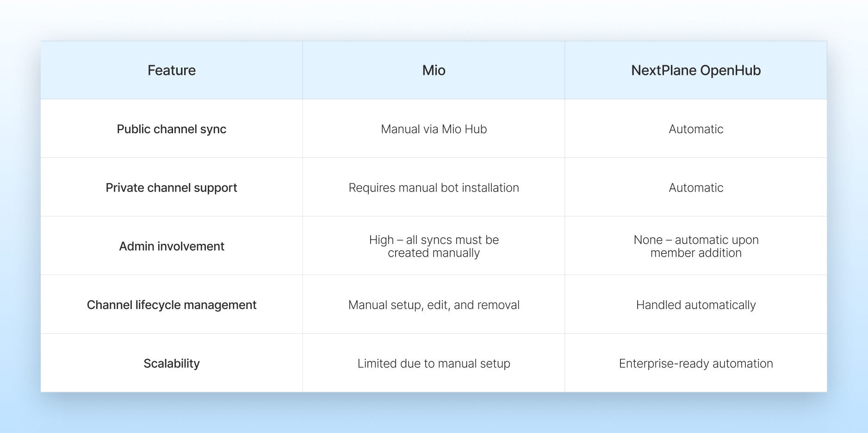Screen dimensions: 868x433
Task: Click Requires manual bot installation cell
Action: (x=434, y=188)
